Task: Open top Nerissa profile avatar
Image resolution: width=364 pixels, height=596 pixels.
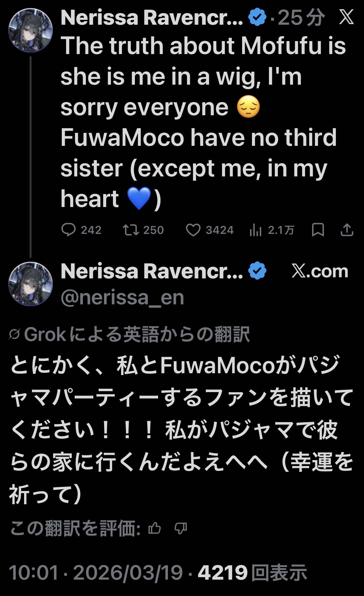Action: pyautogui.click(x=31, y=30)
